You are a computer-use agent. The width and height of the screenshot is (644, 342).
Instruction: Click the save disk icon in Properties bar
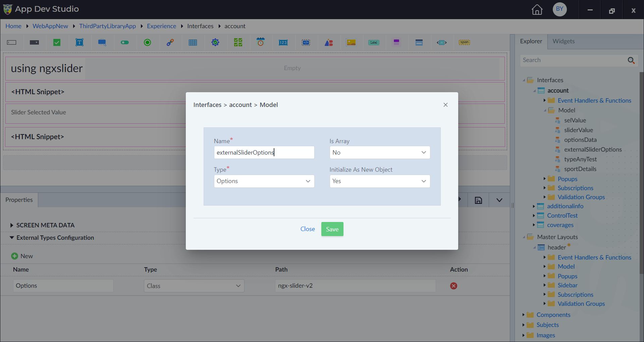pyautogui.click(x=478, y=200)
